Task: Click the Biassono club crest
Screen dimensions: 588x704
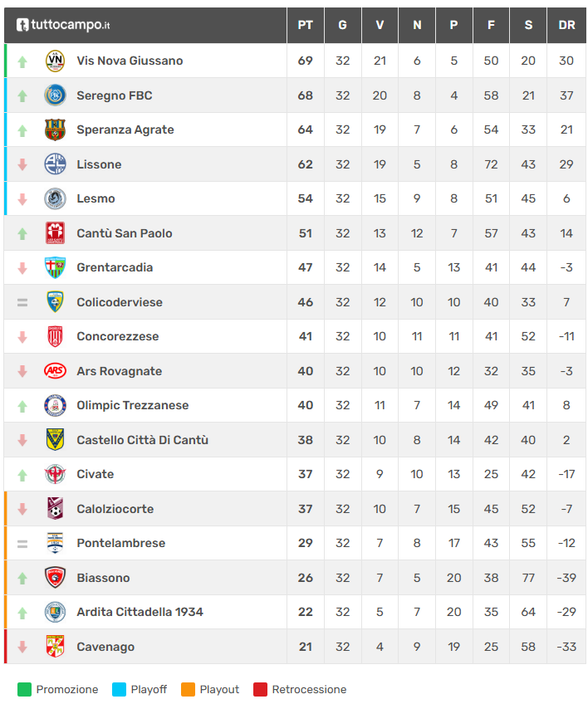Action: (x=55, y=578)
